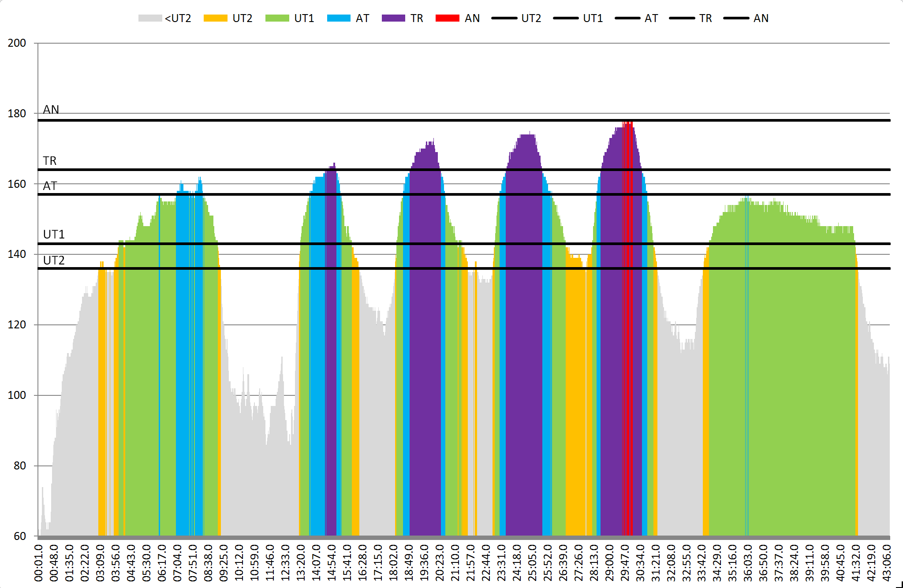Click the TR threshold label inside the chart
The width and height of the screenshot is (903, 588).
(50, 161)
